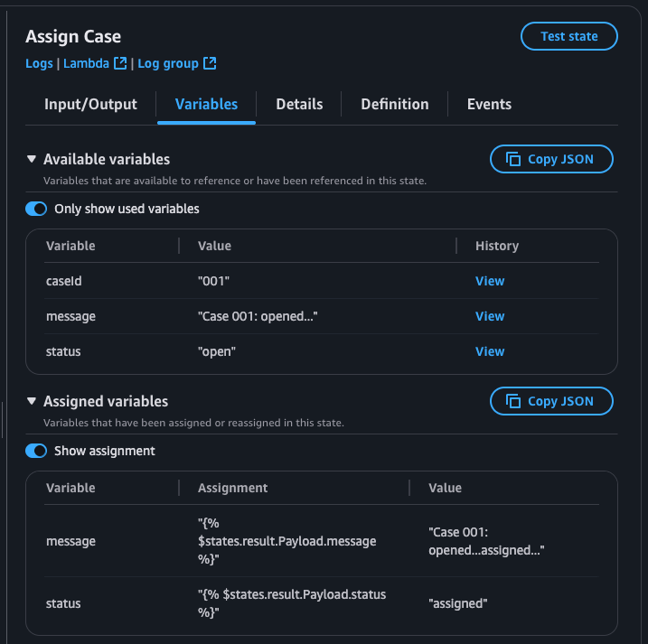Click status in Available variables table

(x=63, y=351)
